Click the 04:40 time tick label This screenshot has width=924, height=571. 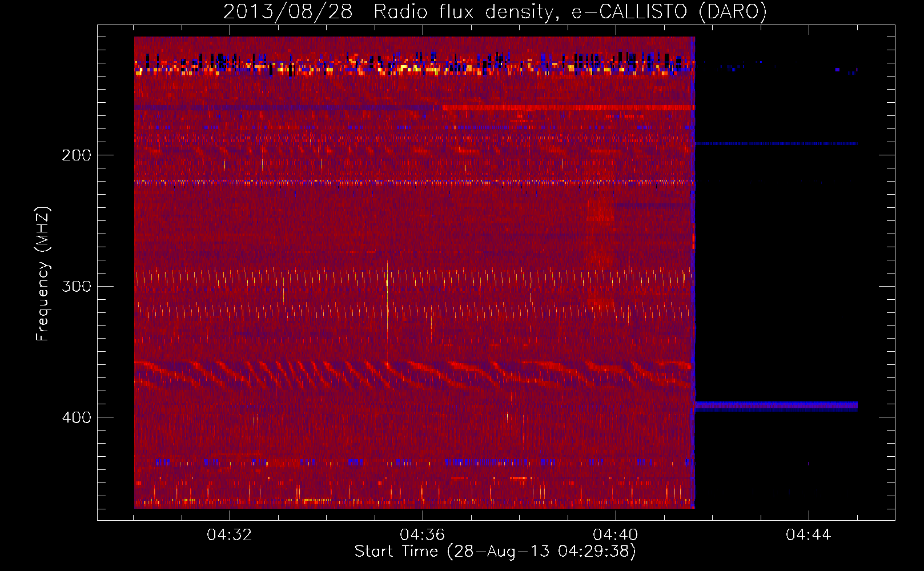pos(616,535)
